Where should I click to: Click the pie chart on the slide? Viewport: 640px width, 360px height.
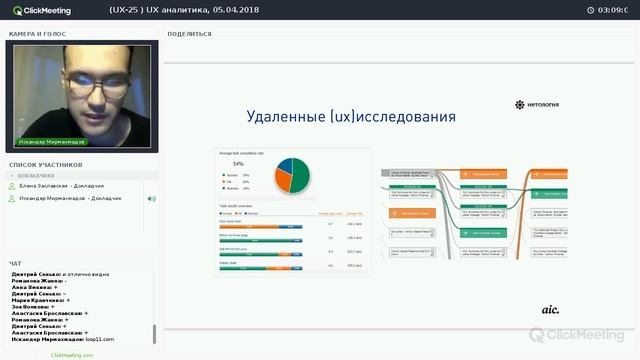tap(292, 176)
